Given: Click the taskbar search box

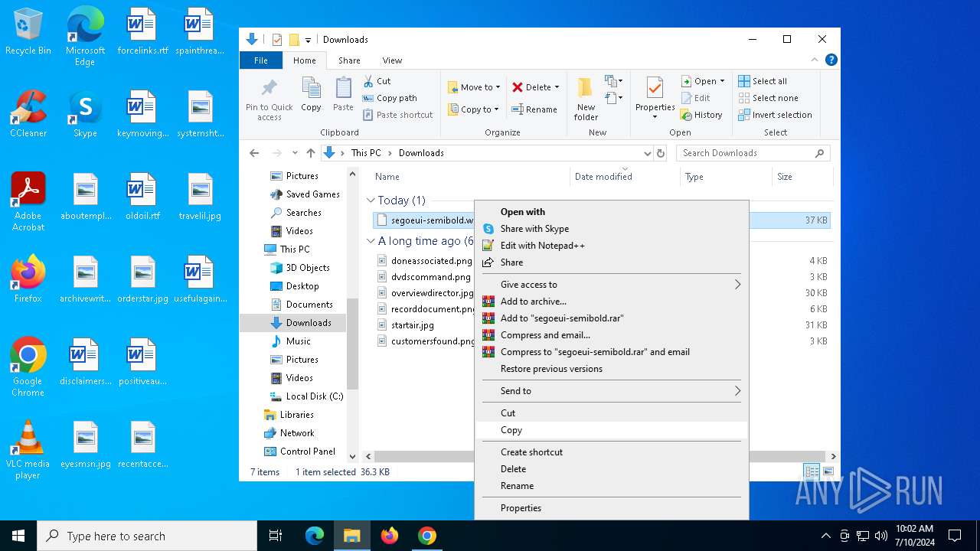Looking at the screenshot, I should coord(147,536).
